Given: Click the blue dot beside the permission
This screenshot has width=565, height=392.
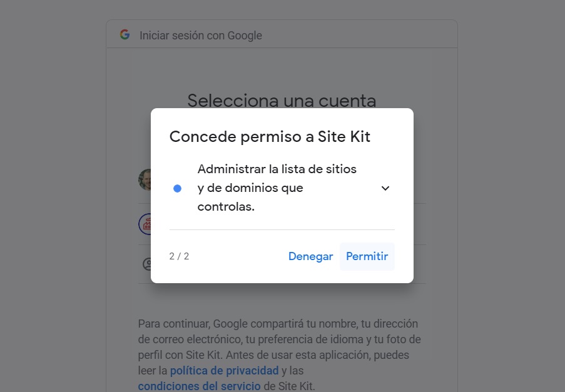Looking at the screenshot, I should [177, 188].
